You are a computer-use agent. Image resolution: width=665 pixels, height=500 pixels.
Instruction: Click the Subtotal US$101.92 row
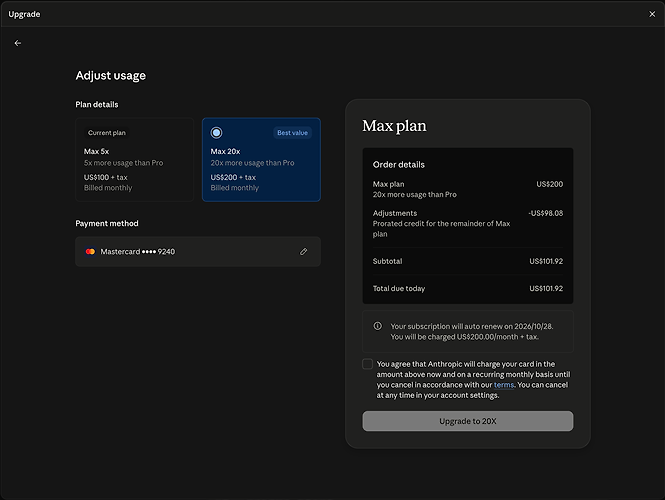[x=467, y=261]
